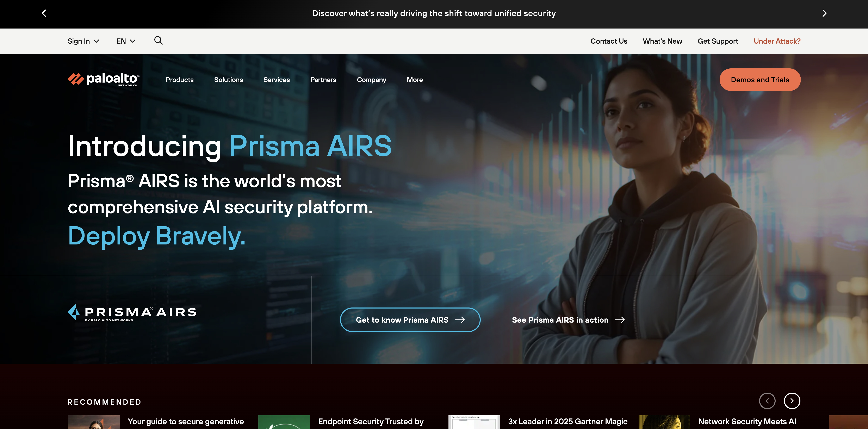868x429 pixels.
Task: Click the unified security banner text
Action: tap(434, 13)
